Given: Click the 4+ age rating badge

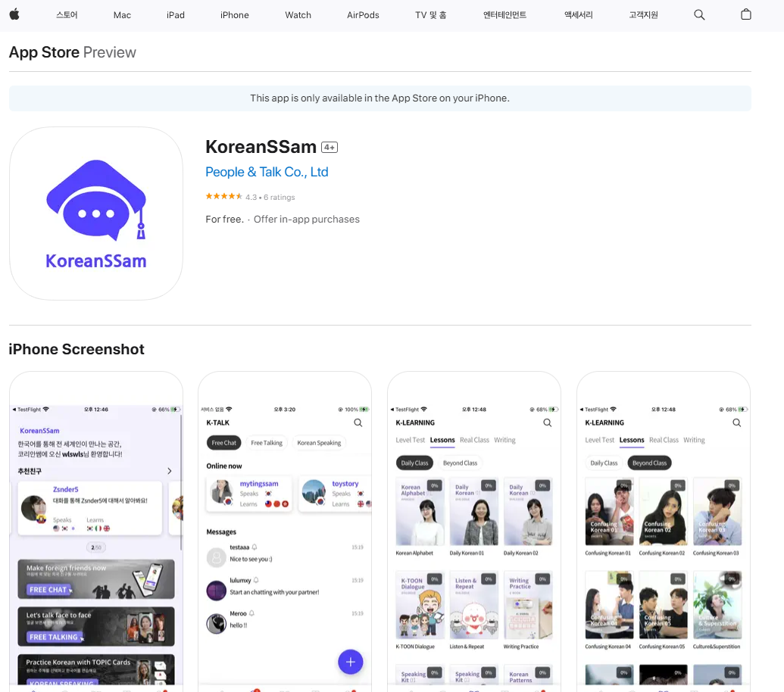Looking at the screenshot, I should 330,148.
